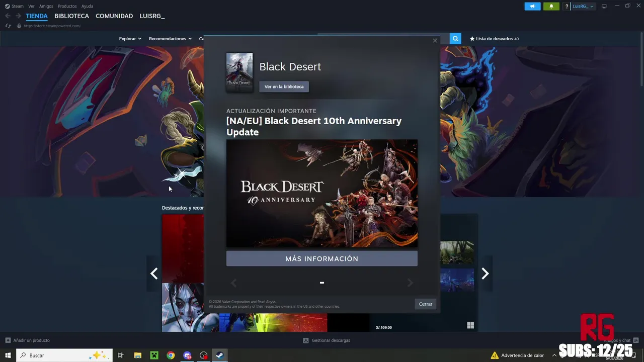644x362 pixels.
Task: Open the OBS recorder taskbar icon
Action: [203, 355]
